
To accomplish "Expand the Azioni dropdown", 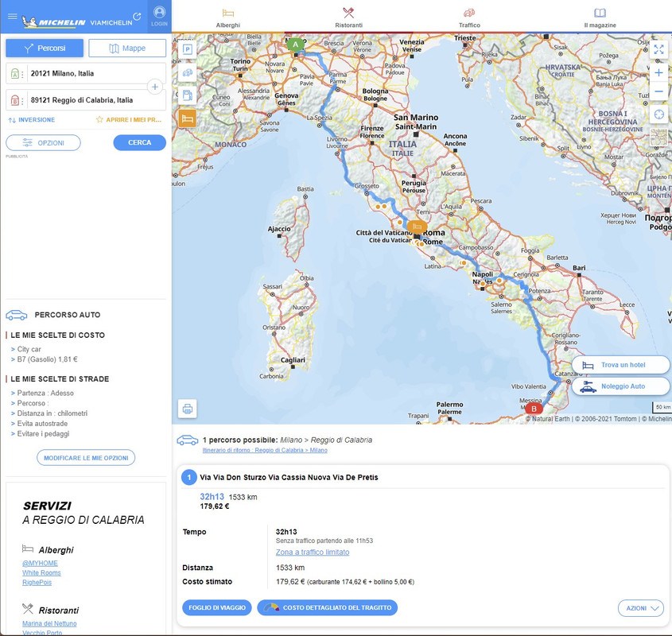I will pos(641,608).
